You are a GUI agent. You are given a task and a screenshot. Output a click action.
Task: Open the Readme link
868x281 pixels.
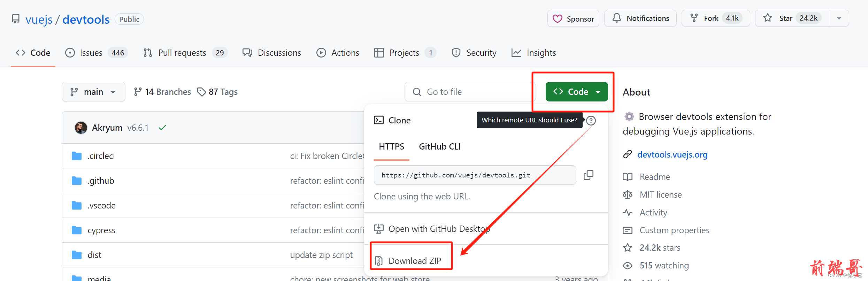click(655, 177)
